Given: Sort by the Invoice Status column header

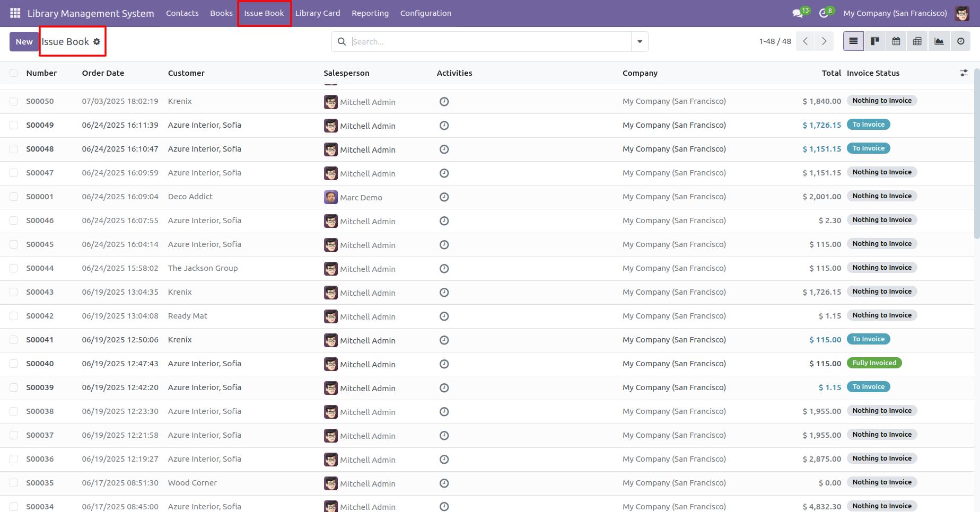Looking at the screenshot, I should click(x=873, y=73).
